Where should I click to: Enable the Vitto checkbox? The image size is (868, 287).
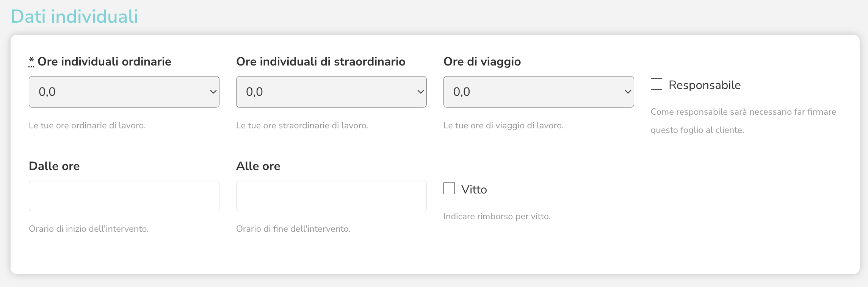[x=449, y=189]
